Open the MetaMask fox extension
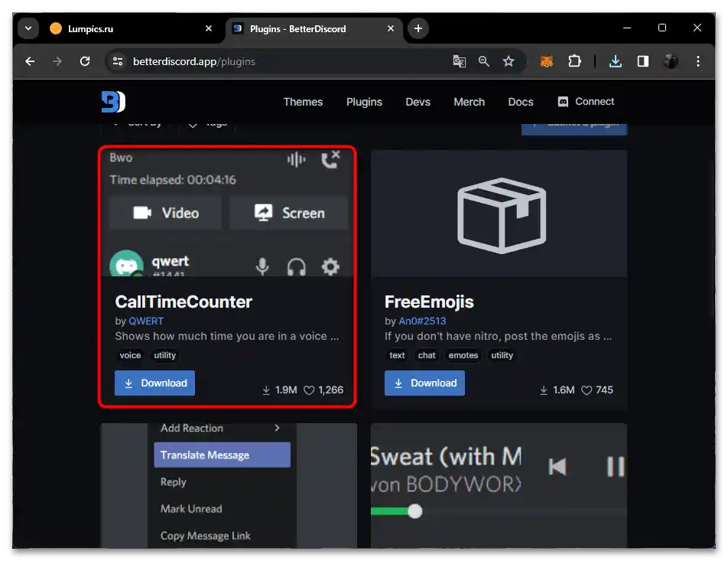This screenshot has width=728, height=561. coord(547,61)
